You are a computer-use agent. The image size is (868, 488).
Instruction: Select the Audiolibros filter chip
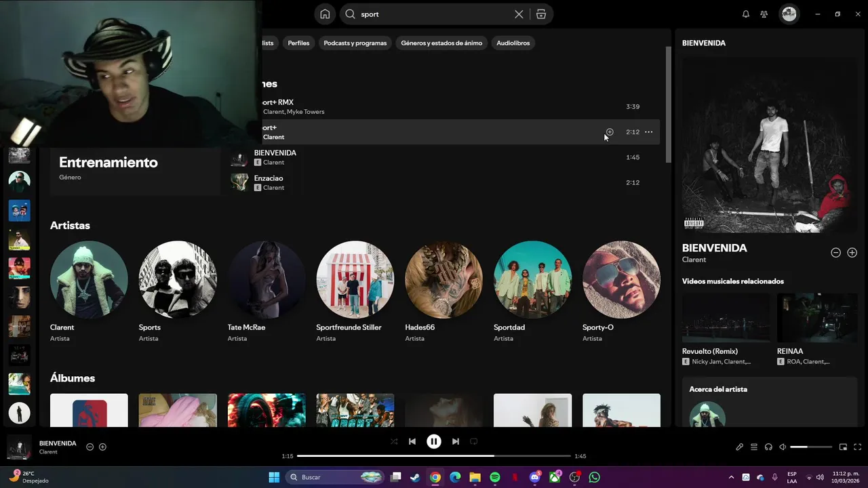[513, 43]
